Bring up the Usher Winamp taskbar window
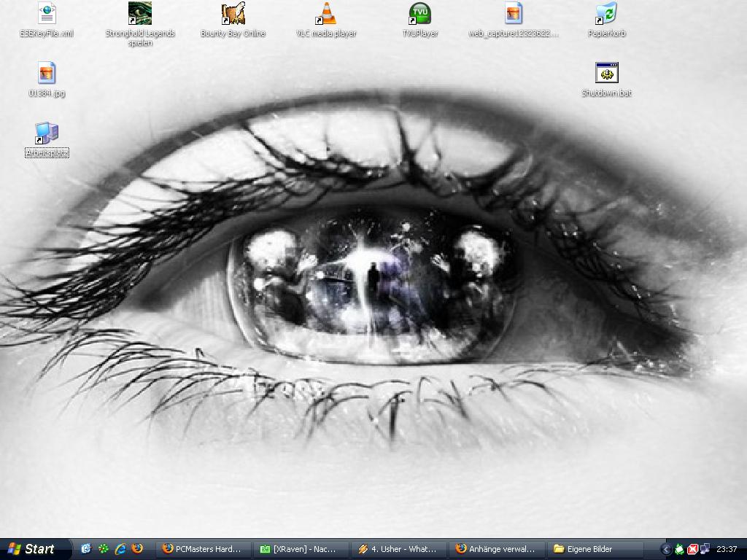 399,549
